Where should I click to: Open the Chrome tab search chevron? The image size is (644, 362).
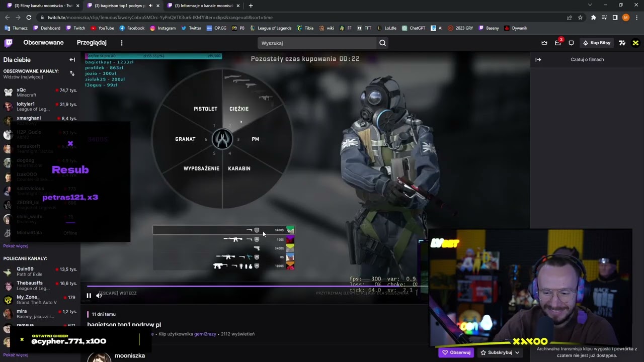(590, 5)
